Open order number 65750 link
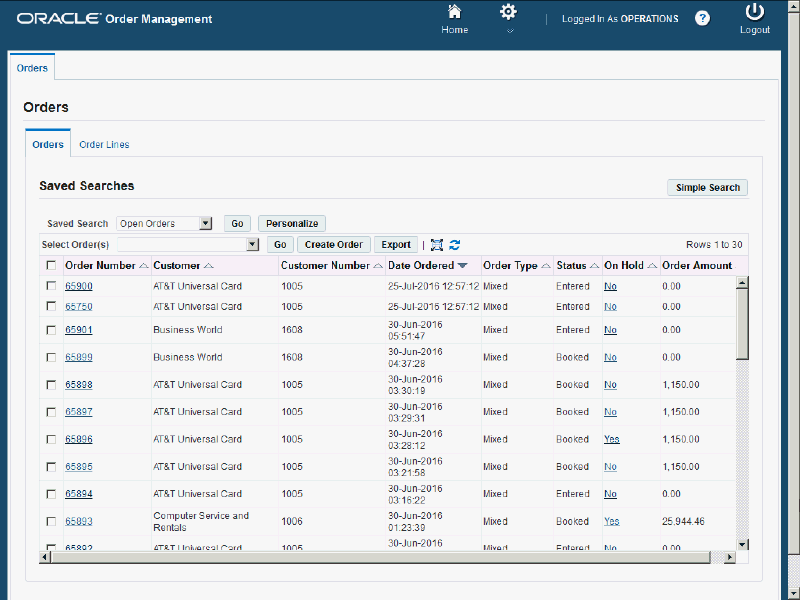The image size is (800, 600). coord(79,307)
